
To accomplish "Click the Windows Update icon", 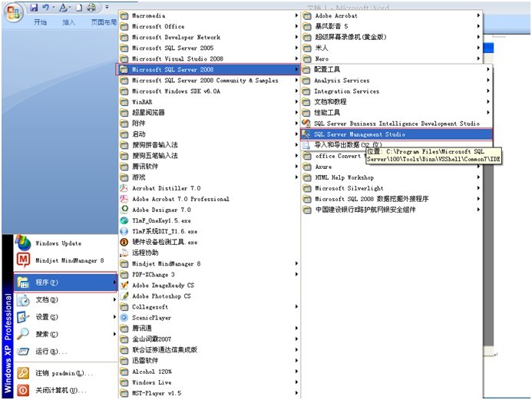I will (23, 243).
